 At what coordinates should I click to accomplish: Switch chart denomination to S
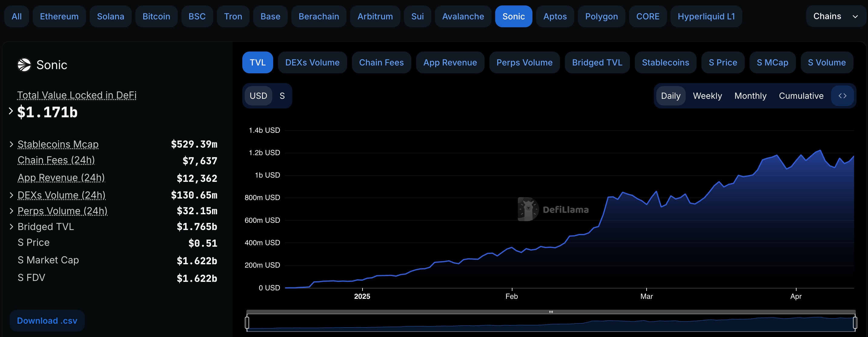point(282,96)
